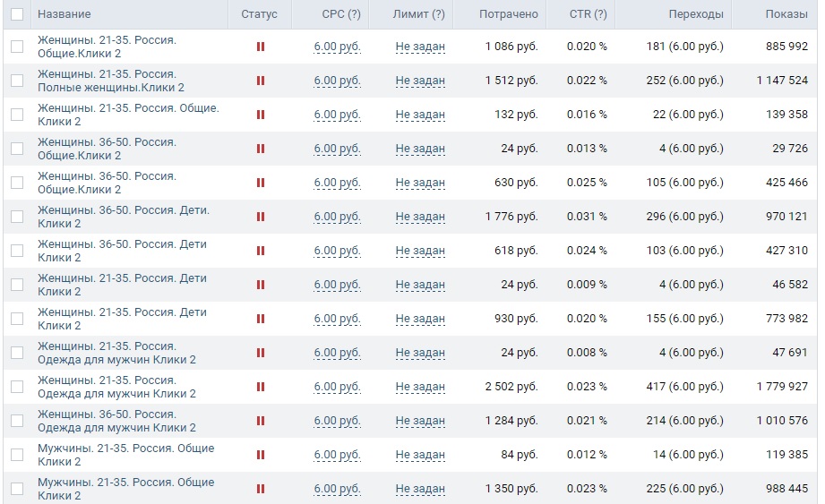Select checkbox for the Полные женщины campaign
The image size is (825, 504).
pos(17,81)
